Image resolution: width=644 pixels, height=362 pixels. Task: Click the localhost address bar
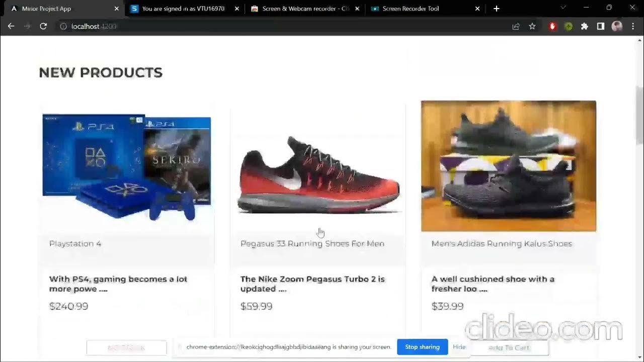click(282, 26)
